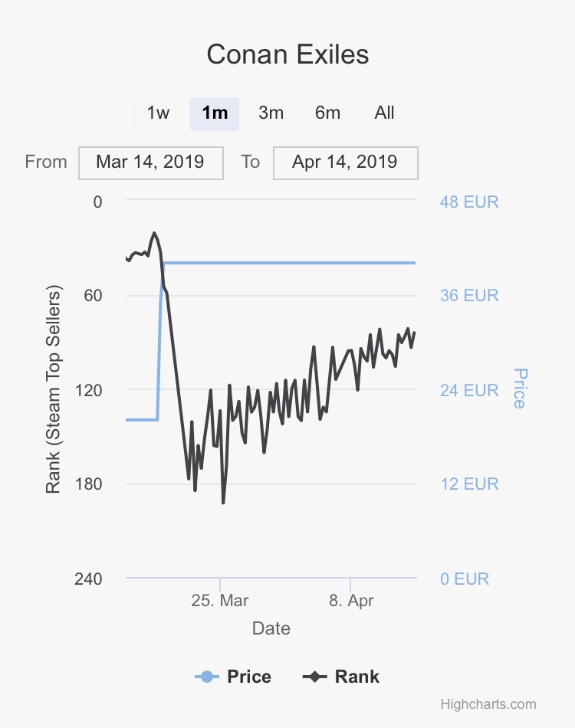This screenshot has height=728, width=575.
Task: Click the From date field Mar 14, 2019
Action: click(150, 162)
